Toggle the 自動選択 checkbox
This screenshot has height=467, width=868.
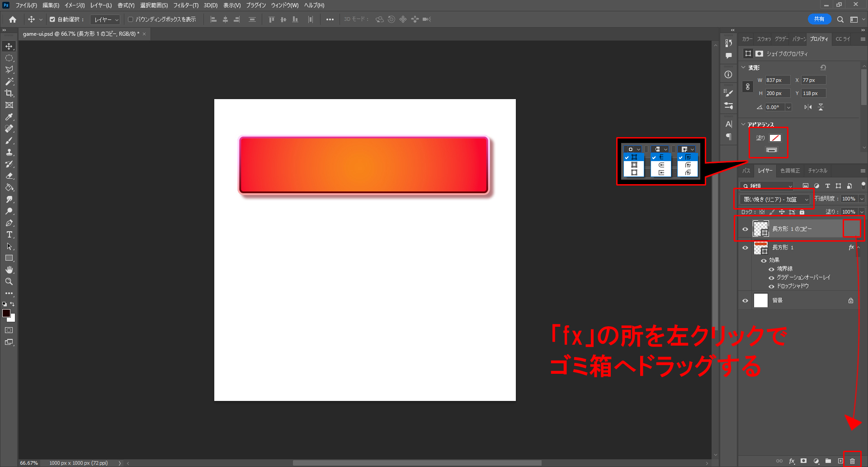pyautogui.click(x=52, y=19)
